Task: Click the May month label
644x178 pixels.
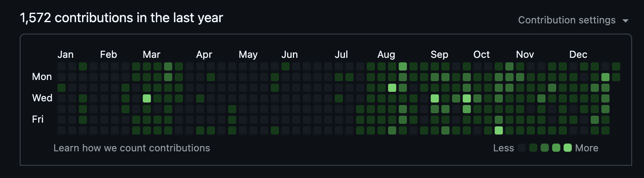Action: point(248,55)
